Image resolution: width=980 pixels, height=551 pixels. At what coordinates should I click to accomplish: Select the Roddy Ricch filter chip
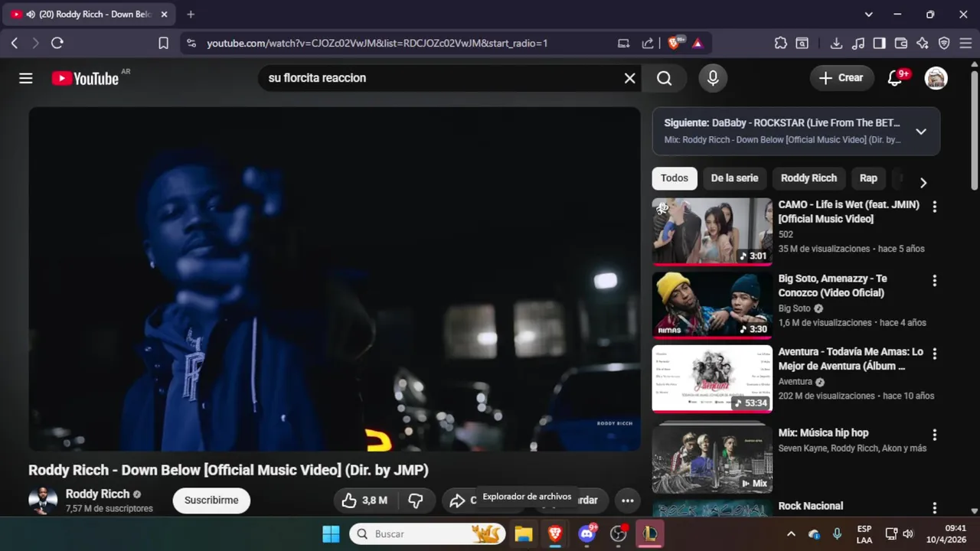point(808,178)
